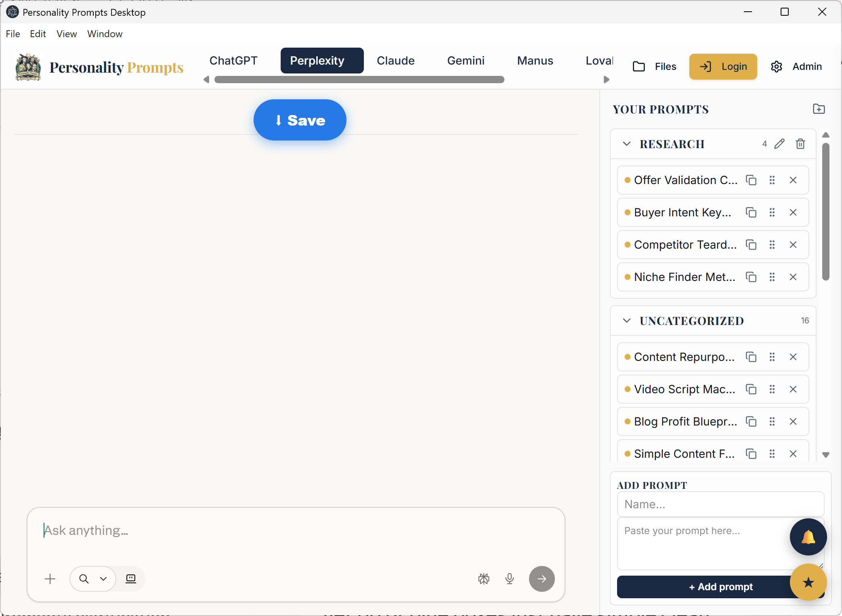Image resolution: width=842 pixels, height=616 pixels.
Task: Copy the Niche Finder prompt
Action: (x=751, y=277)
